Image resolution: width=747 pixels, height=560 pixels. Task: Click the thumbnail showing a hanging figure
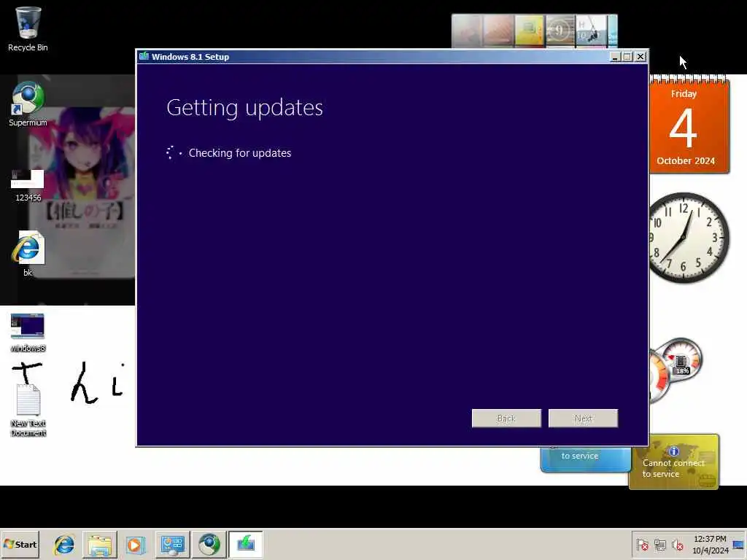click(x=591, y=31)
